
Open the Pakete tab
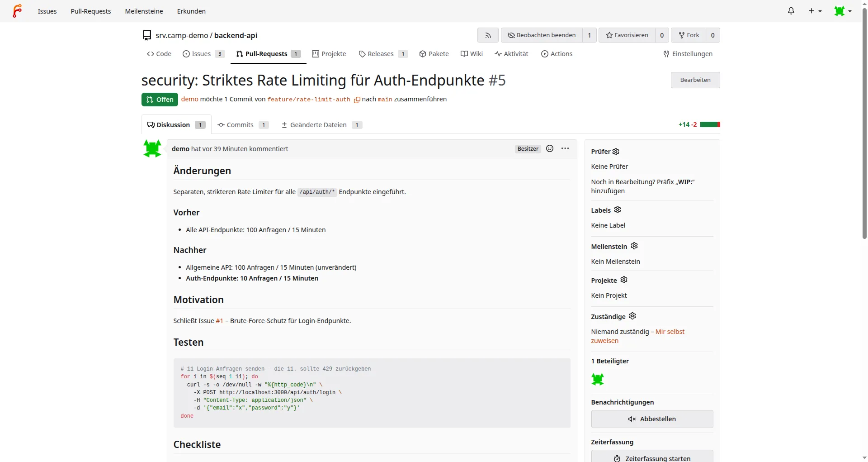(x=434, y=54)
